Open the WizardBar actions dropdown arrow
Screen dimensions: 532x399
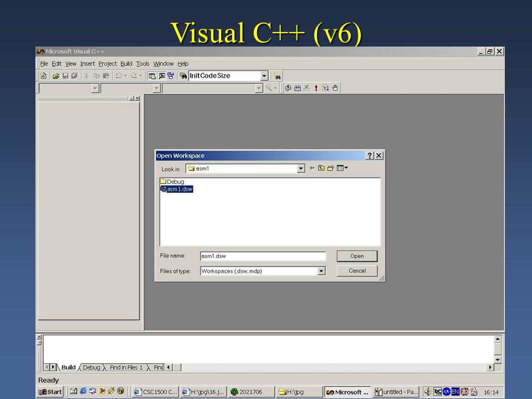click(275, 88)
